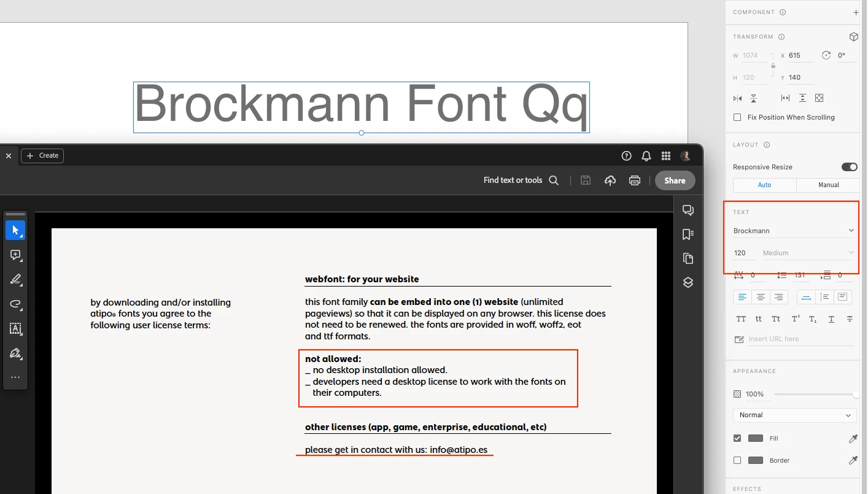Open more tools via the three dots
The height and width of the screenshot is (494, 868).
click(15, 377)
